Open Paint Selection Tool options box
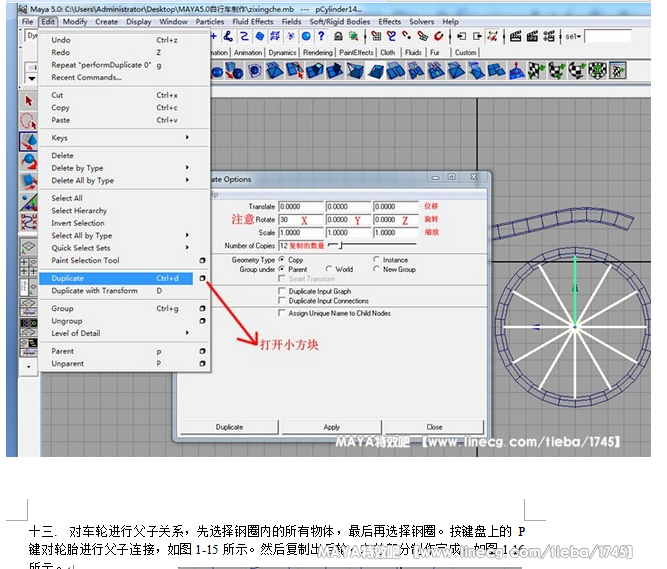 coord(202,260)
